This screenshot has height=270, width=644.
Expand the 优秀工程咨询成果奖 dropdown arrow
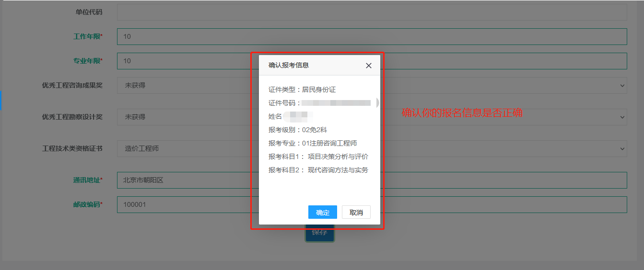pos(622,86)
